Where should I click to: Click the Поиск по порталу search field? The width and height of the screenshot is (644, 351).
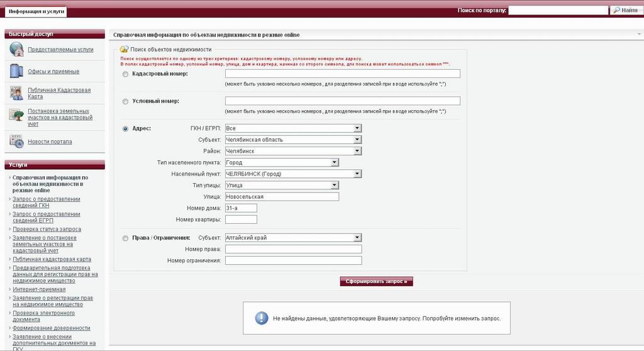[557, 10]
